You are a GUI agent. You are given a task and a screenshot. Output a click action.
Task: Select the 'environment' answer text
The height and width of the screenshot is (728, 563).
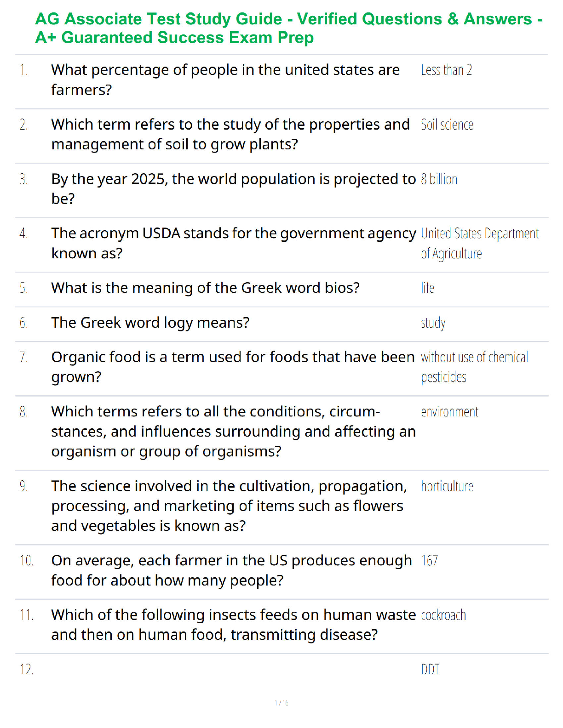[449, 412]
